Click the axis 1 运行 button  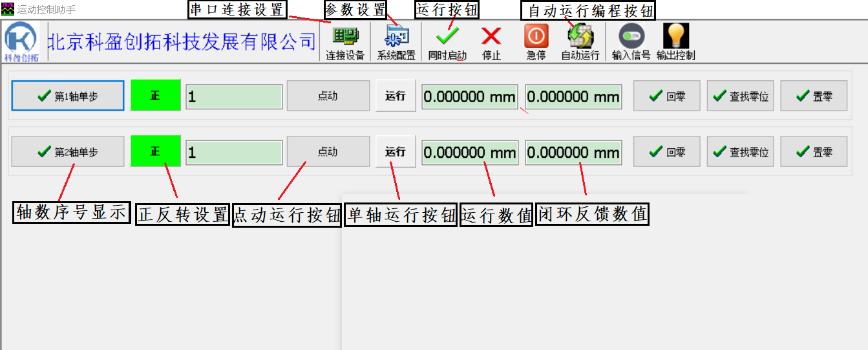tap(396, 96)
